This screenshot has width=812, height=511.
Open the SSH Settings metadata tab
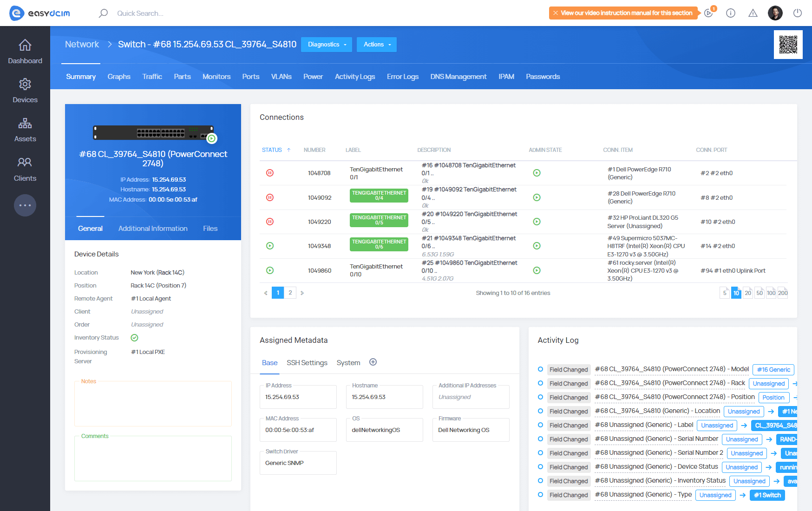(307, 363)
